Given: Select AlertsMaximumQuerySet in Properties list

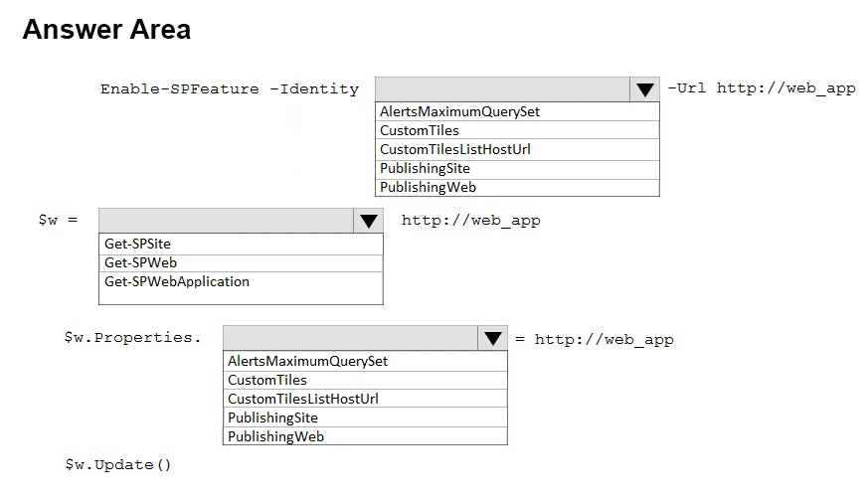Looking at the screenshot, I should [x=307, y=361].
